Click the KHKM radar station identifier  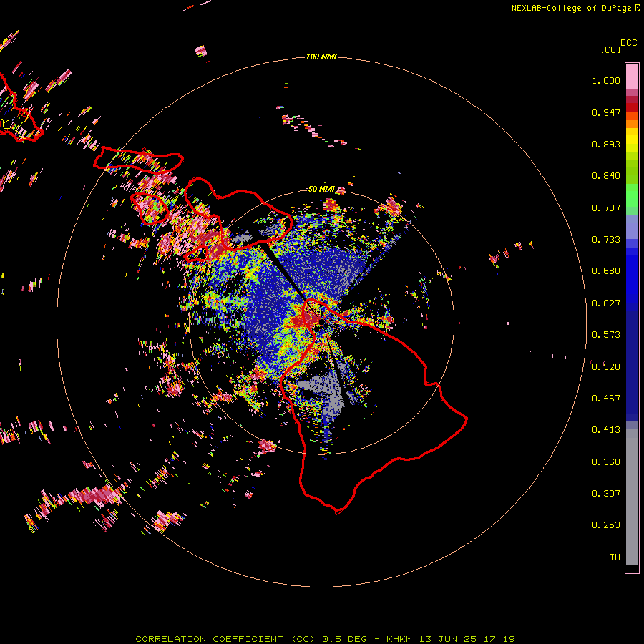pyautogui.click(x=399, y=639)
